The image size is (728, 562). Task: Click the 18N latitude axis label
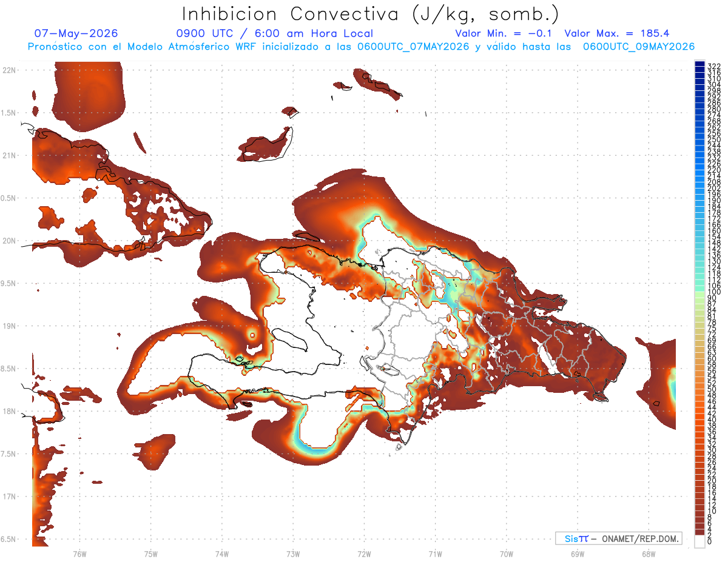click(x=9, y=411)
